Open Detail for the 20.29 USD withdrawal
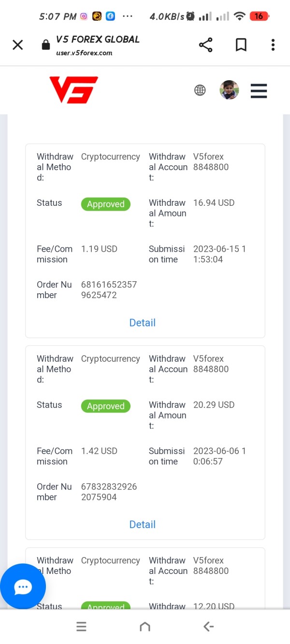290x644 pixels. pos(142,525)
